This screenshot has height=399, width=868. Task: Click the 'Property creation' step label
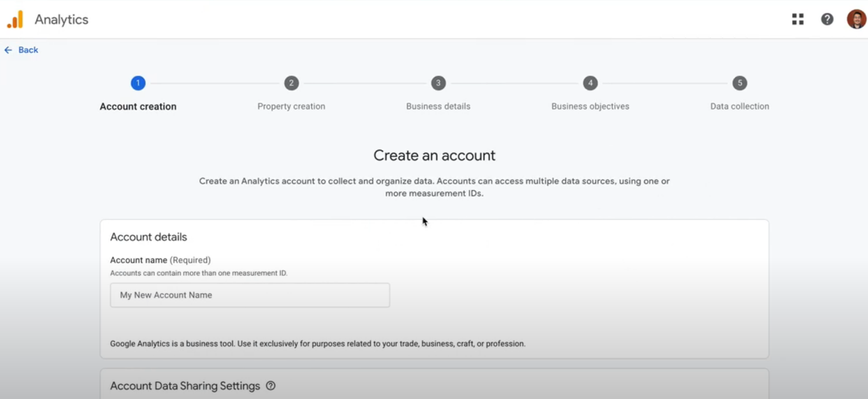click(x=291, y=106)
